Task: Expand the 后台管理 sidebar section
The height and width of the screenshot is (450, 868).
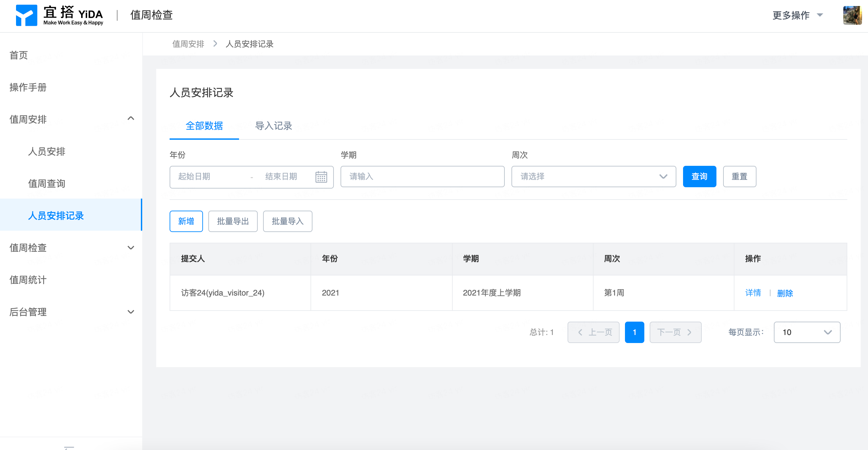Action: point(131,312)
